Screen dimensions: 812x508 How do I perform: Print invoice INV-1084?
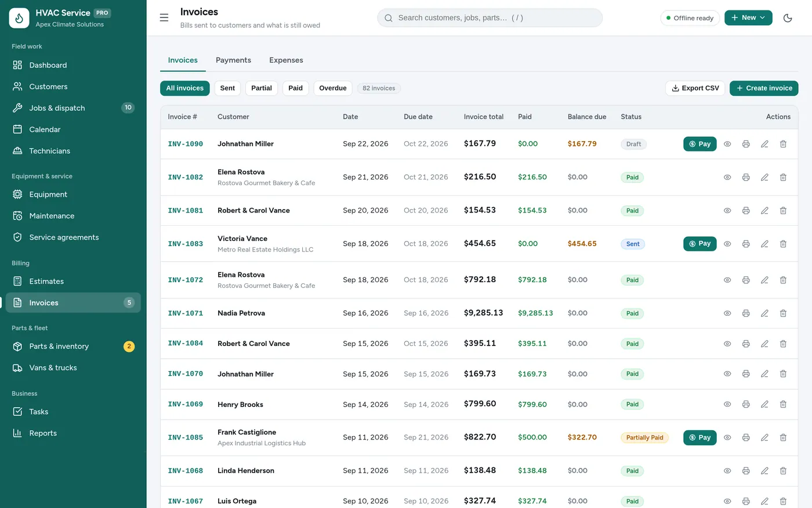746,344
